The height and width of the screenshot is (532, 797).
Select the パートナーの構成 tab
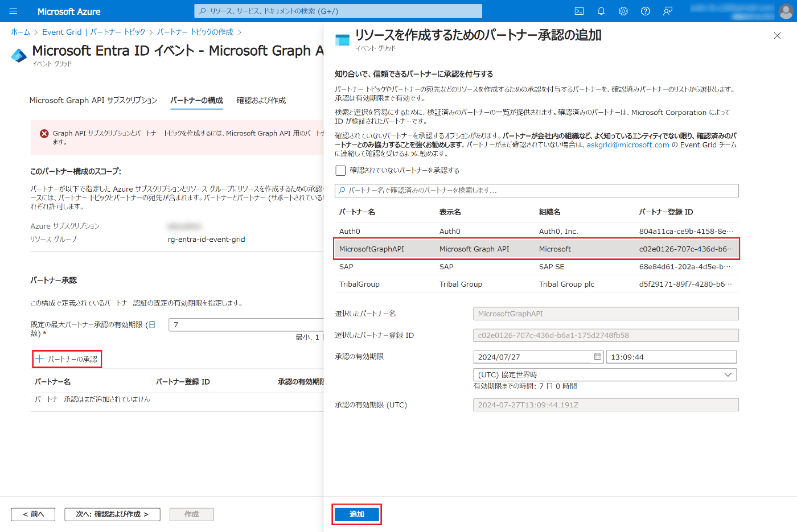pyautogui.click(x=196, y=100)
